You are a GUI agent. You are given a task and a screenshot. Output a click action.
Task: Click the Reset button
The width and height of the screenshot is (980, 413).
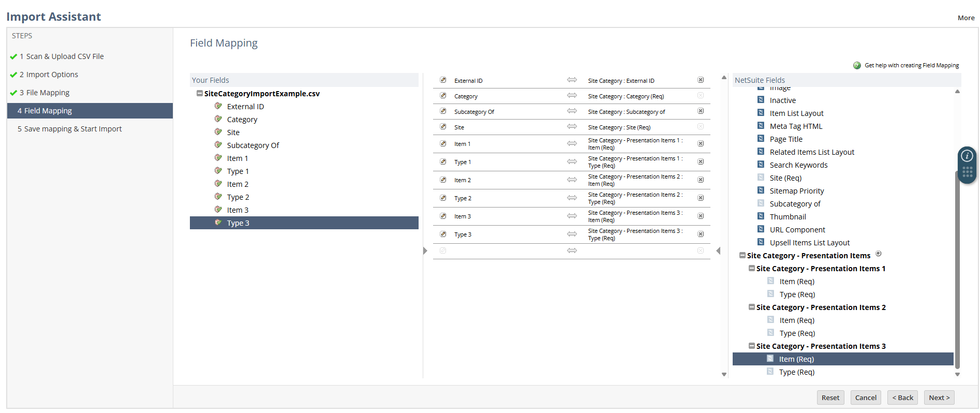point(830,397)
